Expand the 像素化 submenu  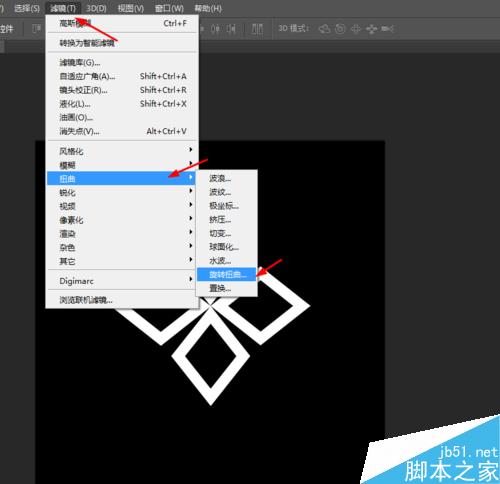coord(122,220)
